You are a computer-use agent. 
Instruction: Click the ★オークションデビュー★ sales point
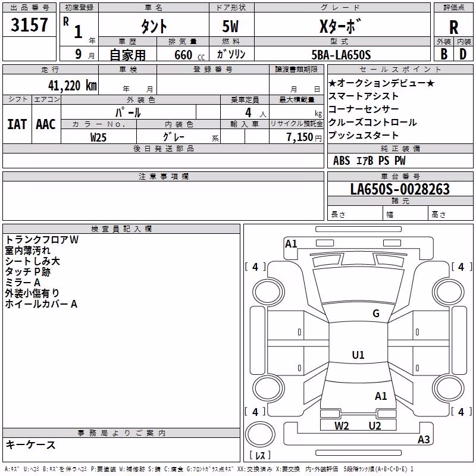(x=381, y=83)
